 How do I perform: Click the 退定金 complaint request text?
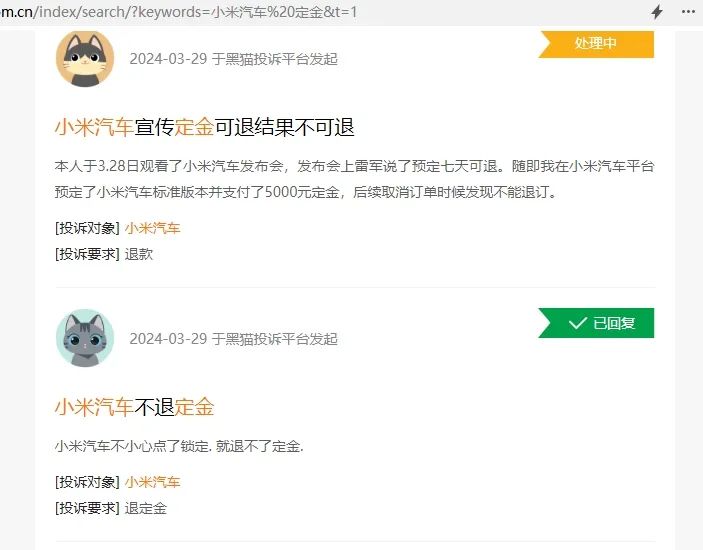coord(146,508)
